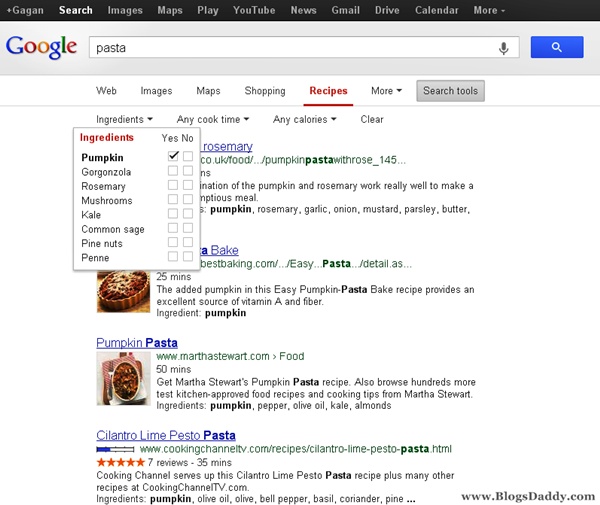Viewport: 600px width, 505px height.
Task: Open Drive in the top bar
Action: [x=387, y=10]
